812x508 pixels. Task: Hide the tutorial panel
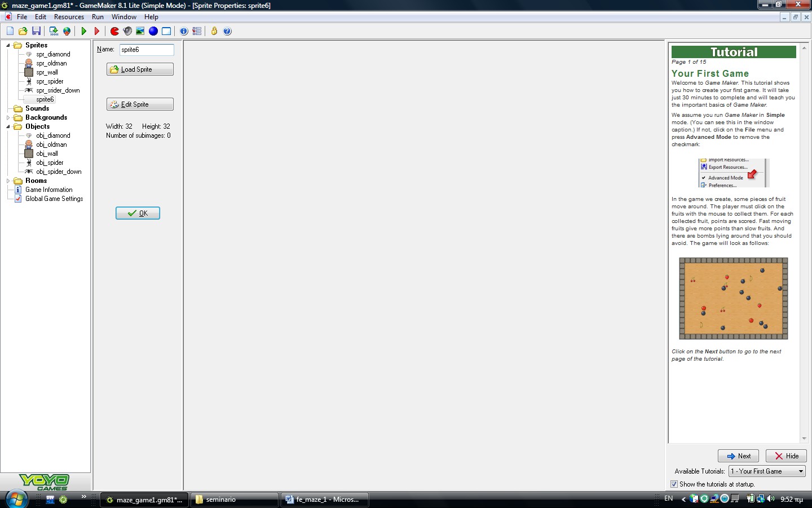click(786, 456)
